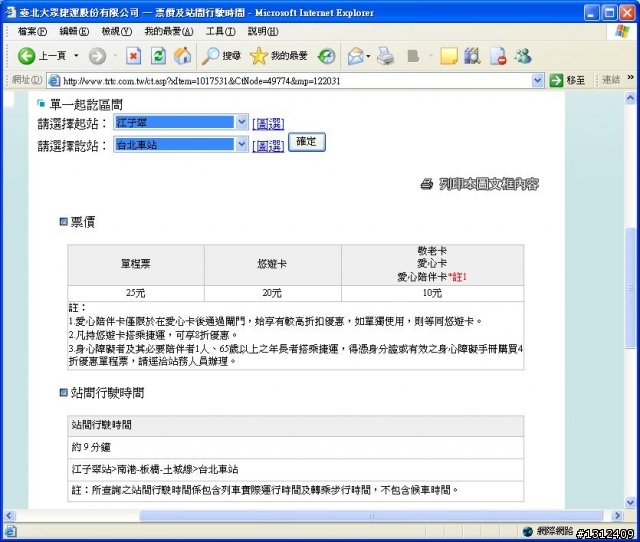The width and height of the screenshot is (640, 542).
Task: Open 檢視(V) menu
Action: [116, 31]
